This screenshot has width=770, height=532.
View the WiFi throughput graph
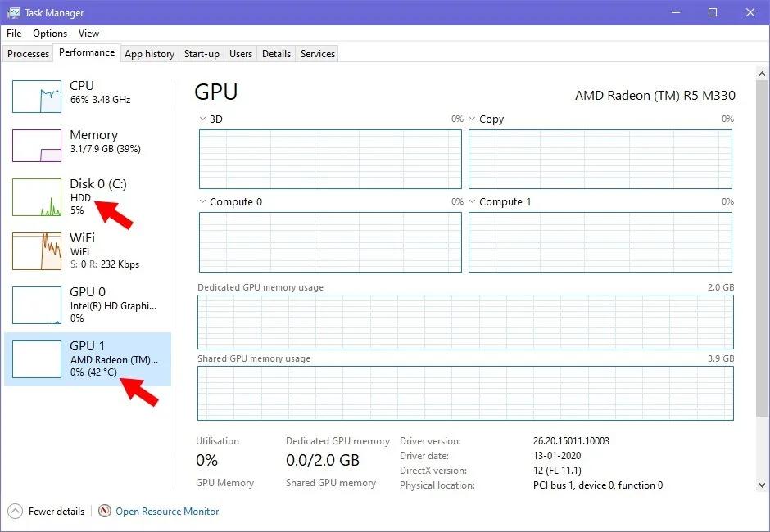36,250
